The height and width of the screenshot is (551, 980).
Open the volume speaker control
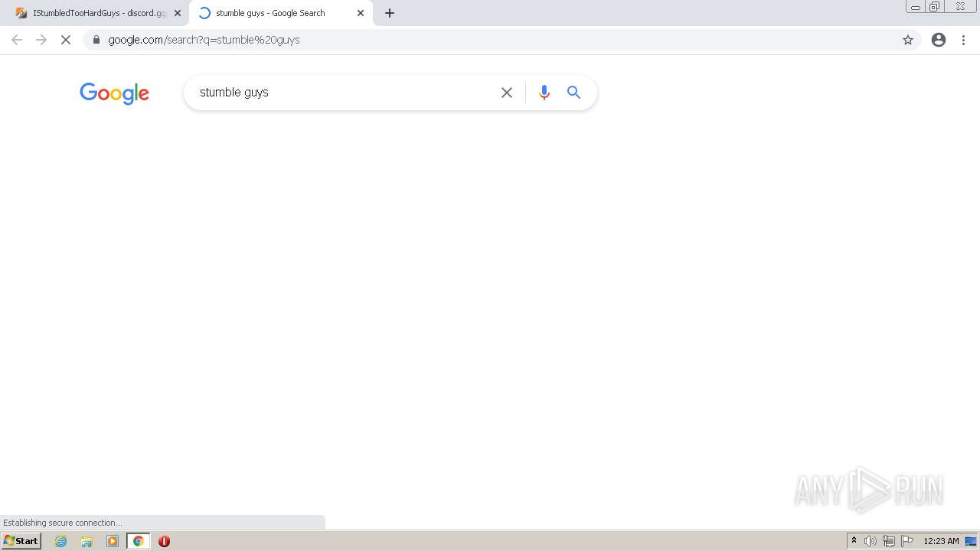click(871, 541)
